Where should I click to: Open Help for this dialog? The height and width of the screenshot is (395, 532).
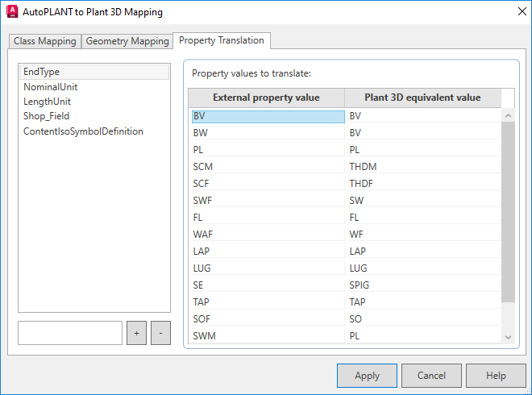(x=496, y=376)
